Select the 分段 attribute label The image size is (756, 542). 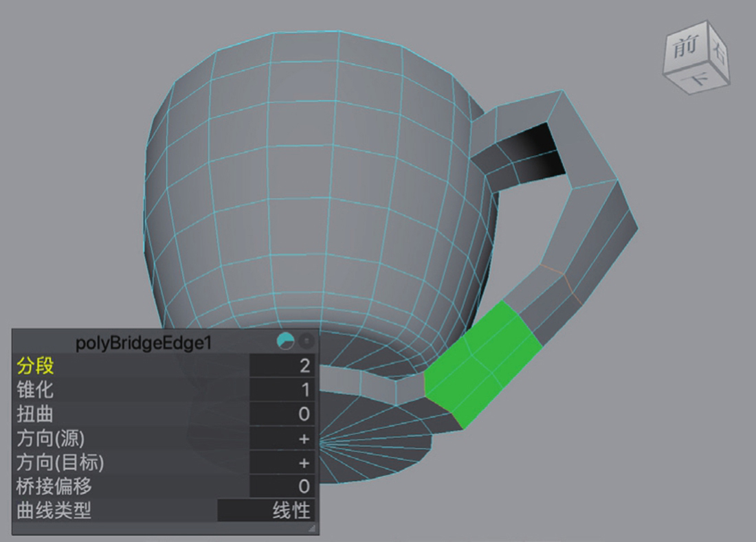point(35,365)
